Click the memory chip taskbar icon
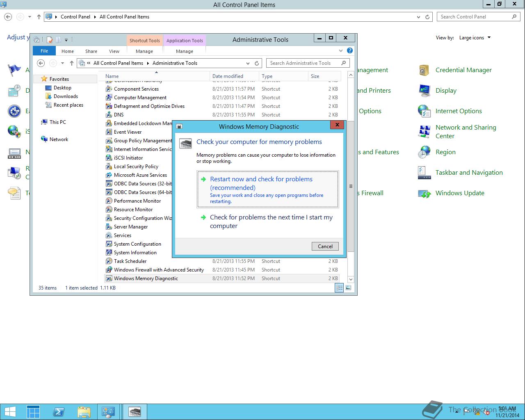The image size is (525, 420). pyautogui.click(x=135, y=412)
